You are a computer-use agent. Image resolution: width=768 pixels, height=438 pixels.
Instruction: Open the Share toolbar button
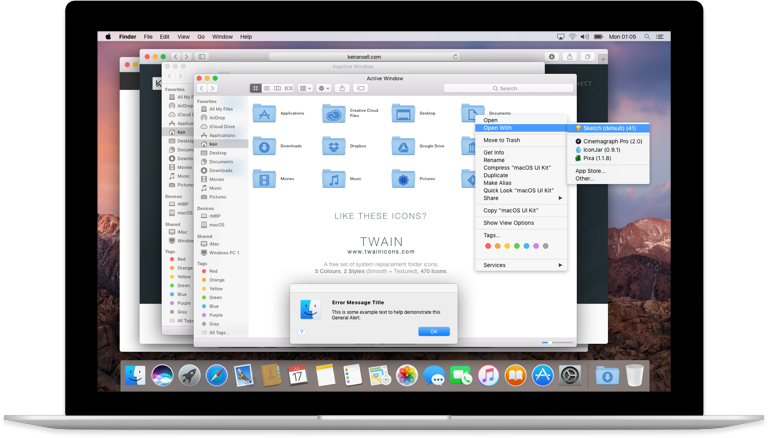342,88
